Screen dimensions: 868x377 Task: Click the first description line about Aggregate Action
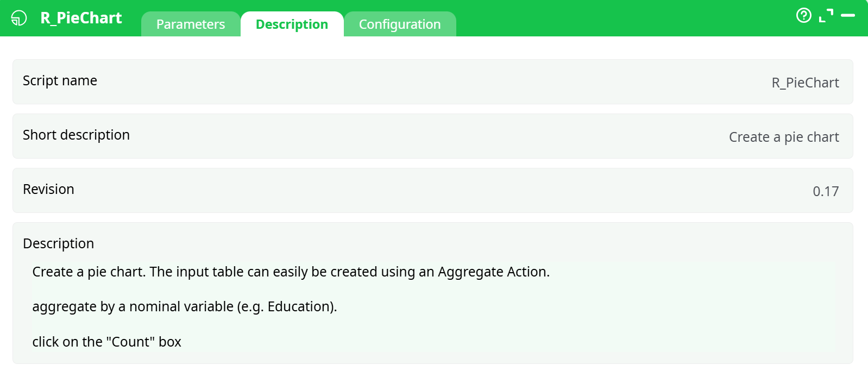pos(291,272)
